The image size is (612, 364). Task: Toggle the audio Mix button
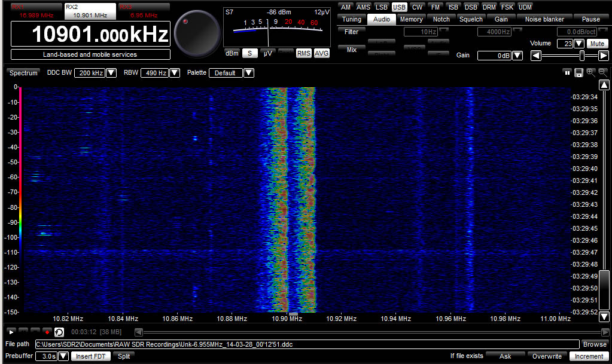coord(351,50)
